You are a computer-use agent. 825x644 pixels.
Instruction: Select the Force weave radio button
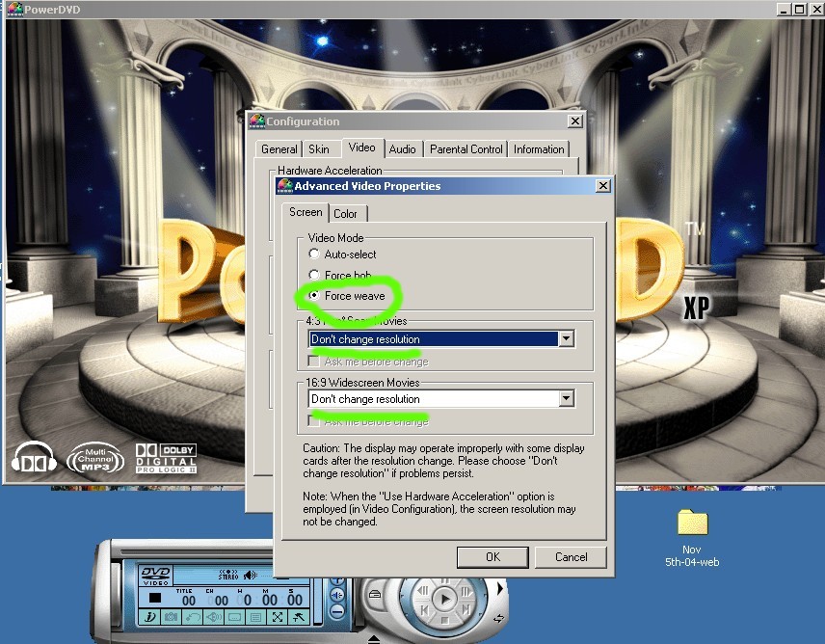point(314,296)
